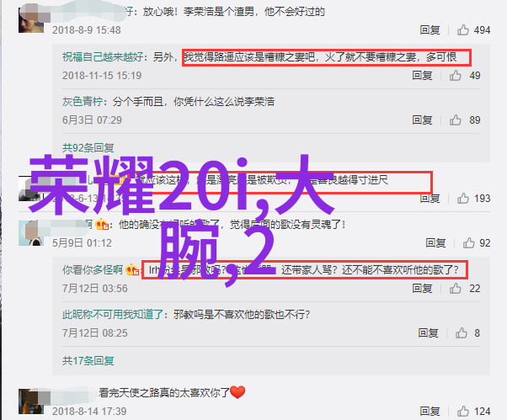Screen dimensions: 507x420
Task: Open 祝福自己越来越好 user profile
Action: (103, 57)
